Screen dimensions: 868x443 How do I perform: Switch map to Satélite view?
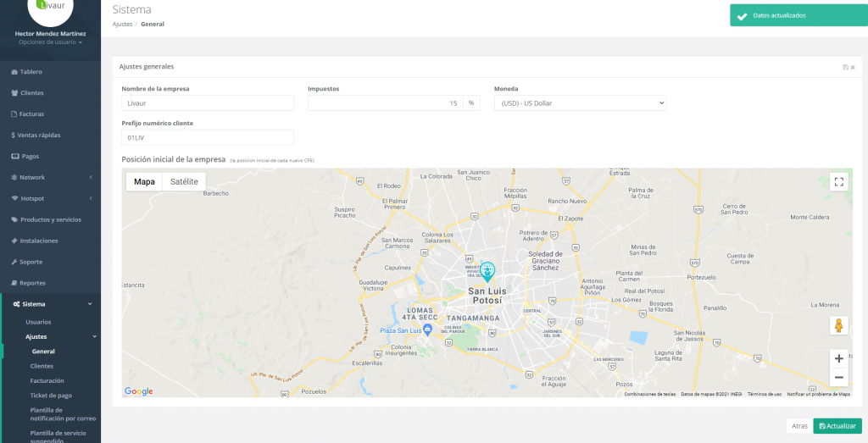click(x=184, y=181)
